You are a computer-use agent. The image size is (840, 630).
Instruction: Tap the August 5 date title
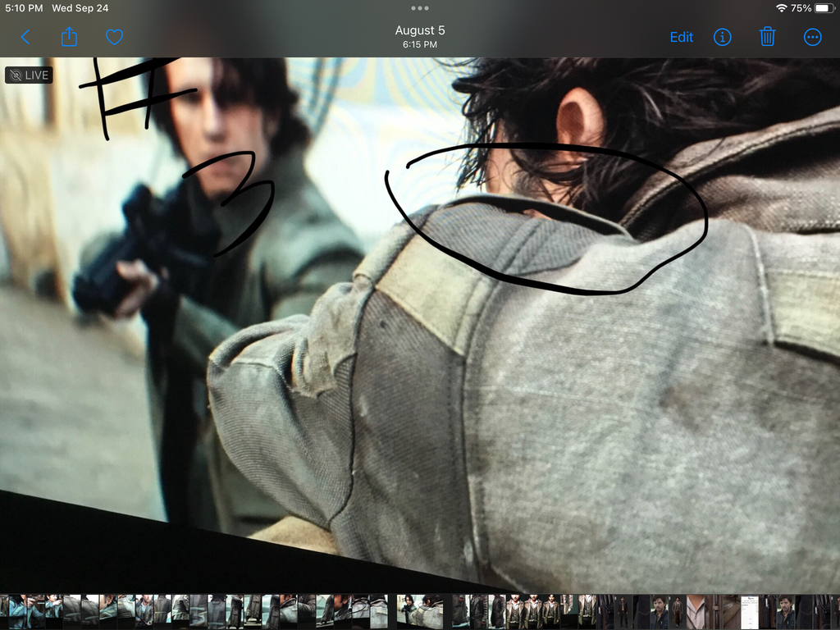click(x=420, y=30)
